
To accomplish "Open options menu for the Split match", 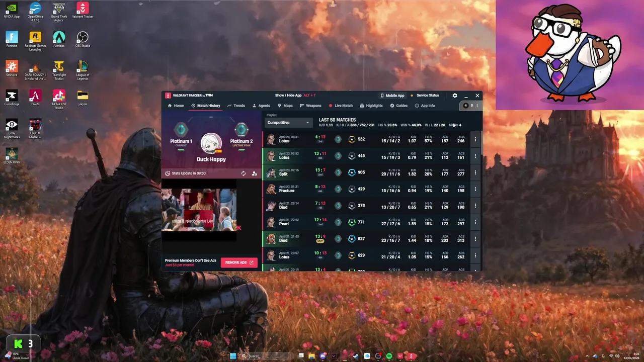I will (x=475, y=172).
